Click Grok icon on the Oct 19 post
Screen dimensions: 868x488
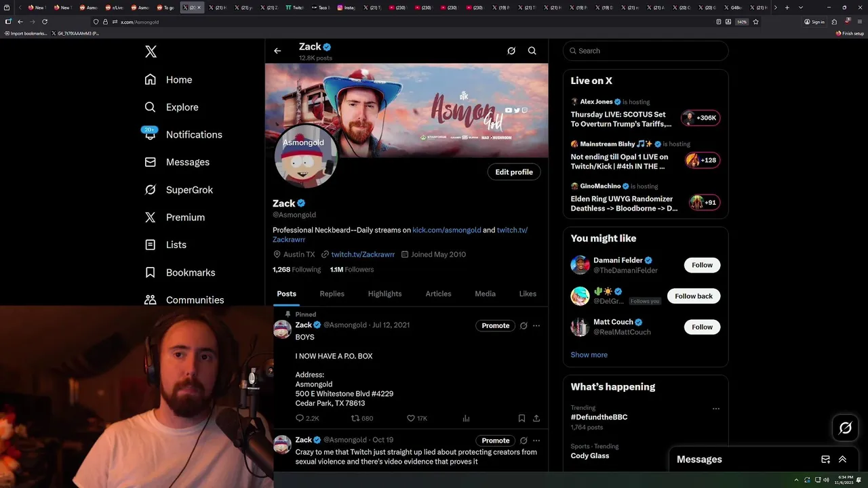coord(524,441)
